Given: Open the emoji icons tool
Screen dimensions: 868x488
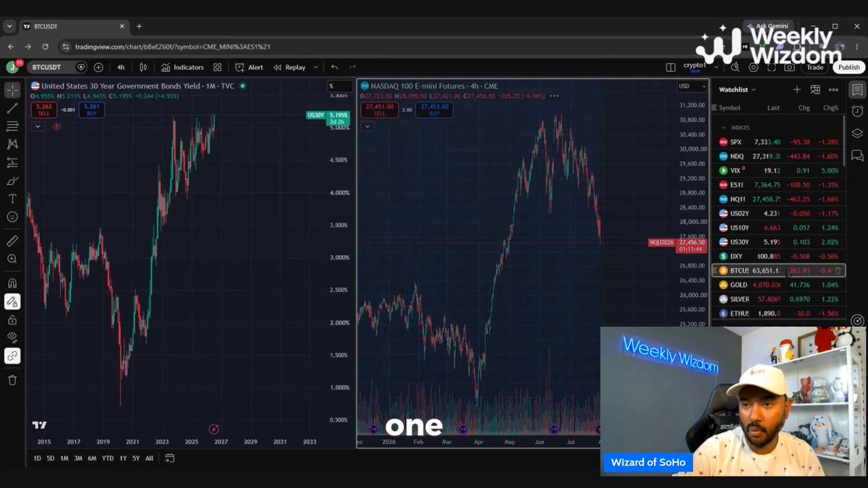Looking at the screenshot, I should point(12,217).
